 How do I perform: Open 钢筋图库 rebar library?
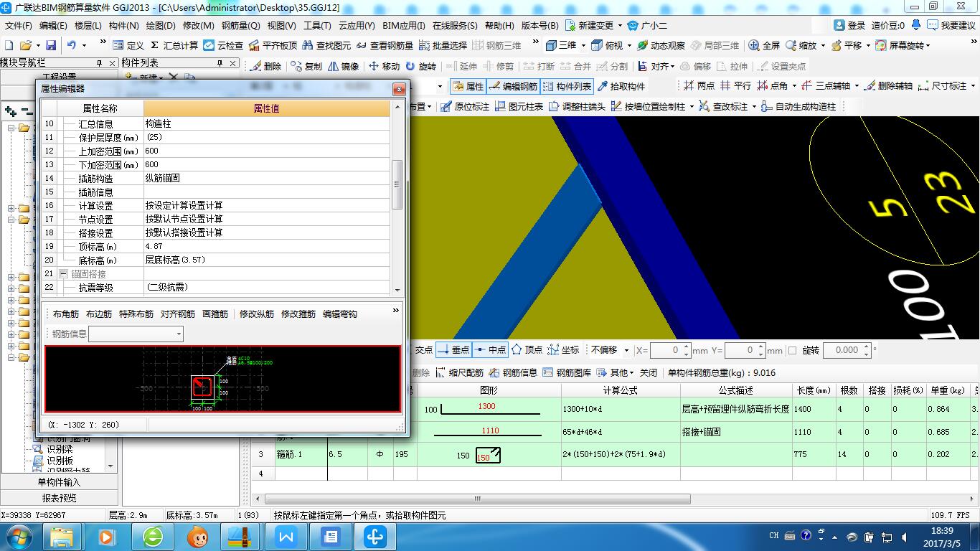tap(567, 372)
